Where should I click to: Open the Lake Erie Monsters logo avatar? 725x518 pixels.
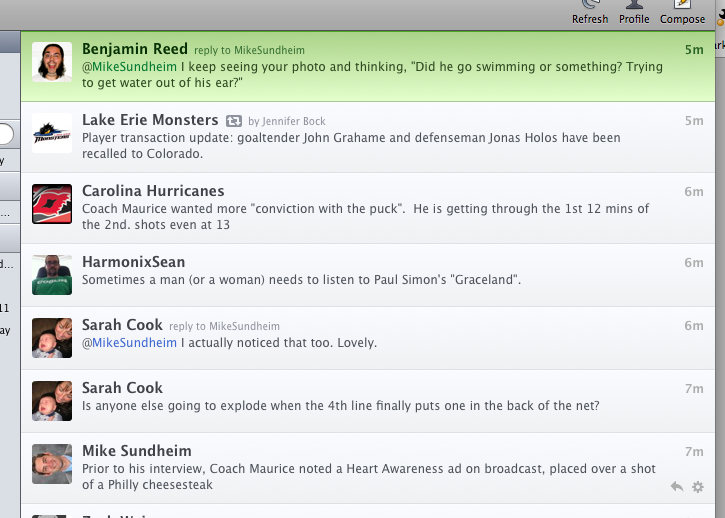(x=52, y=133)
